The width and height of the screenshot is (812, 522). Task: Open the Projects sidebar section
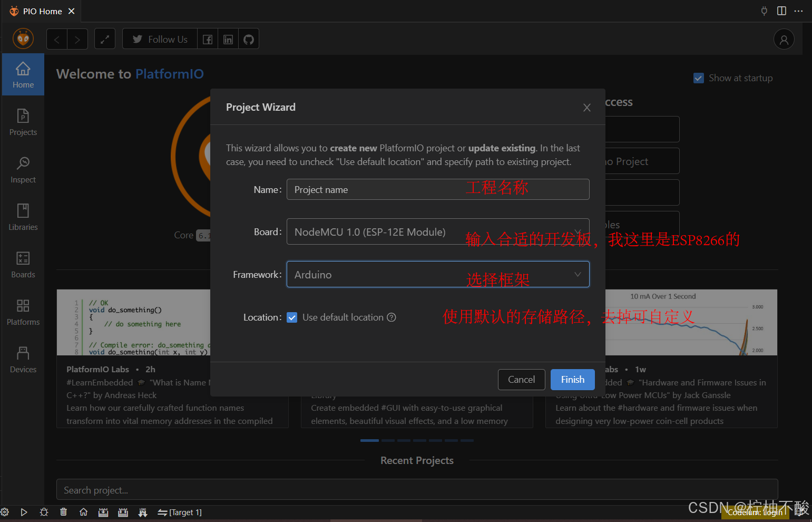23,122
